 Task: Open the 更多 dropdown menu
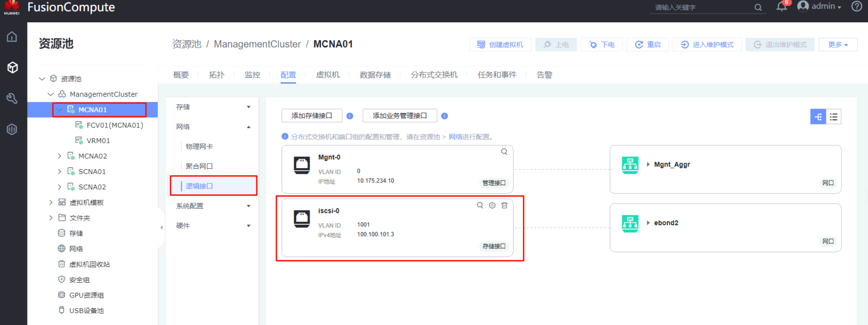coord(838,45)
